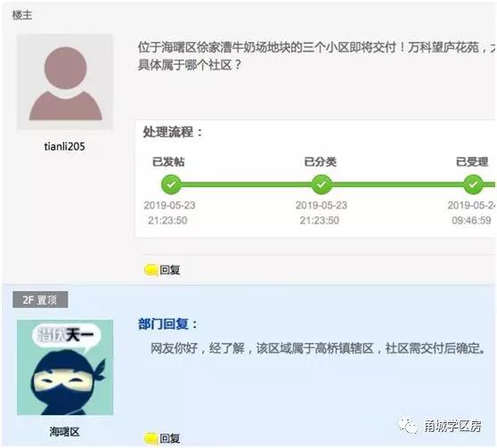
Task: Click the 2019-05-23 date under 已分类
Action: (x=322, y=205)
